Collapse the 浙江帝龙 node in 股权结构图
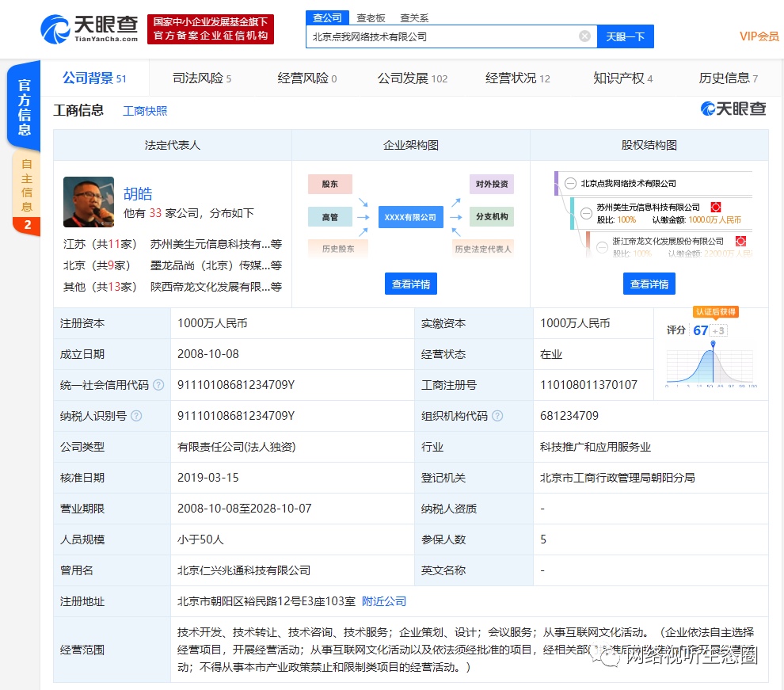The height and width of the screenshot is (690, 784). pyautogui.click(x=603, y=247)
